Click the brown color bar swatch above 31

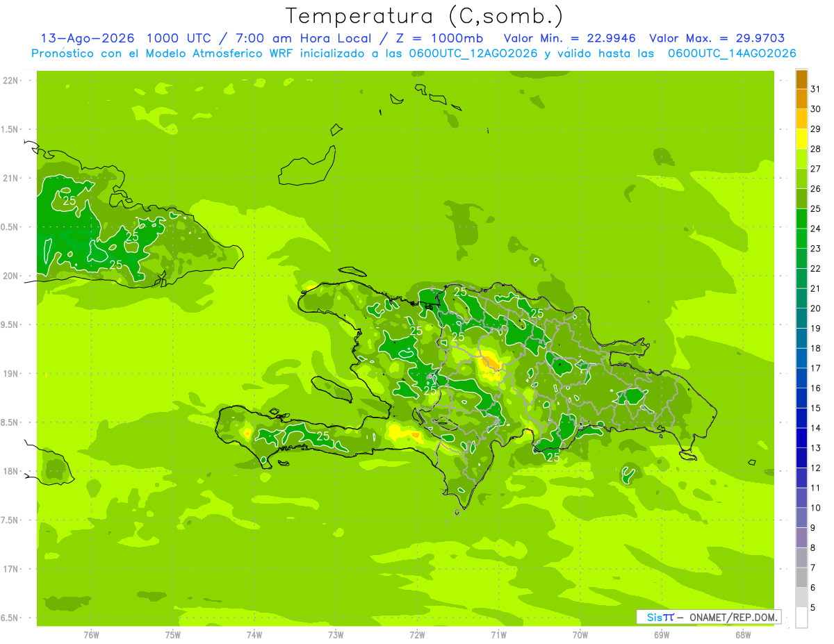tap(801, 79)
